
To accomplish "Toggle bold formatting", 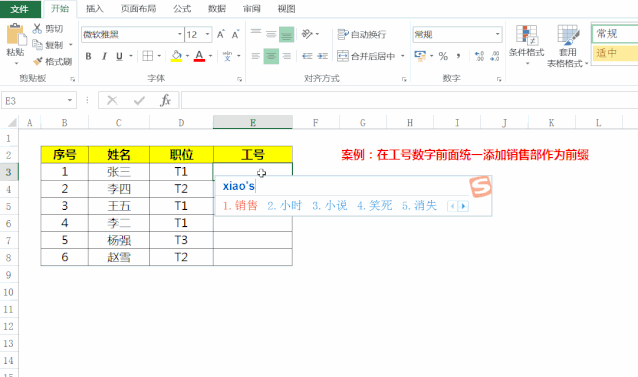I will click(x=88, y=56).
